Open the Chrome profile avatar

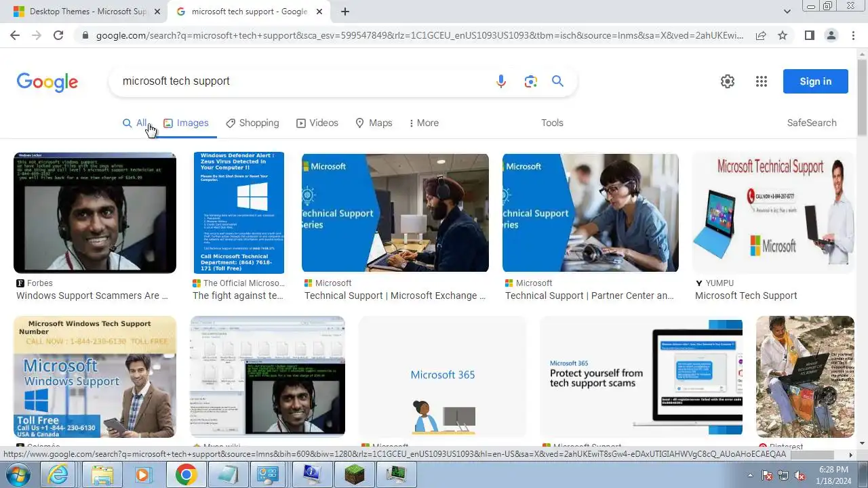click(x=831, y=35)
